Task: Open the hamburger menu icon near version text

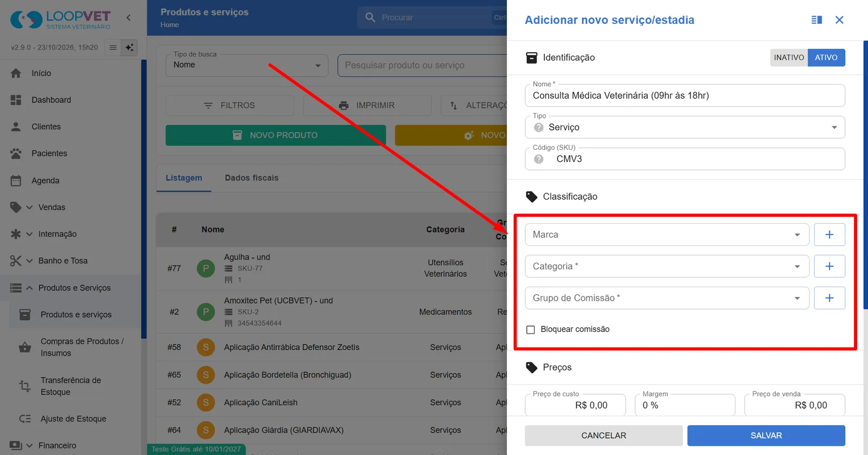Action: pos(113,47)
